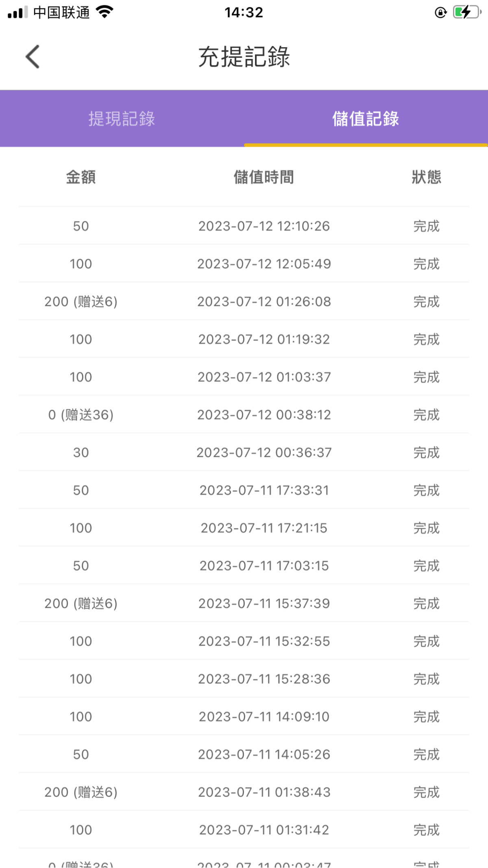Switch to the 提現記錄 tab
Viewport: 488px width, 868px height.
(122, 119)
